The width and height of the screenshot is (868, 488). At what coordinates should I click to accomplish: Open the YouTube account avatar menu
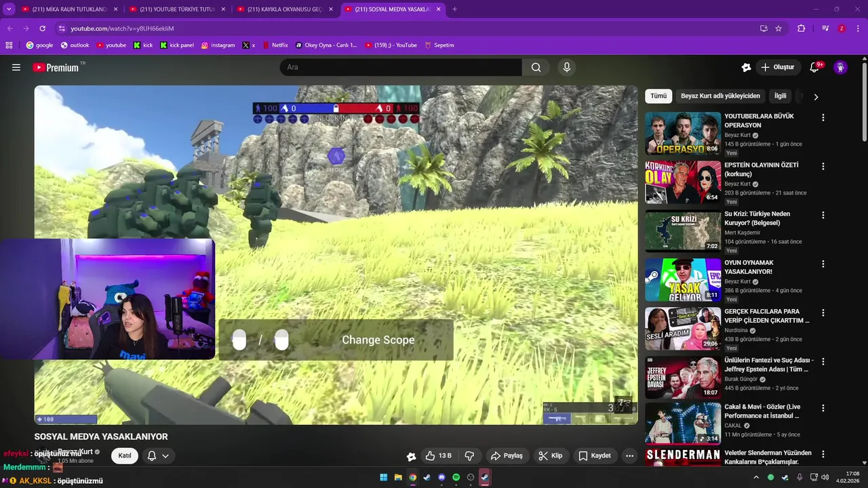[x=840, y=67]
